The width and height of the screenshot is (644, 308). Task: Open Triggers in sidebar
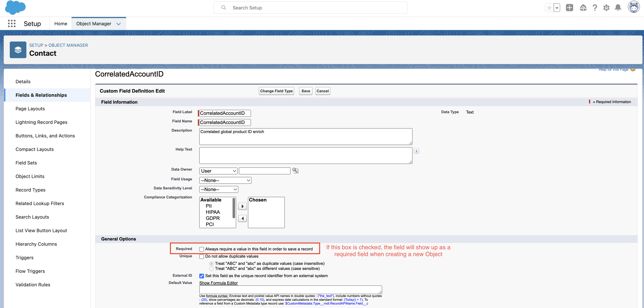point(25,258)
